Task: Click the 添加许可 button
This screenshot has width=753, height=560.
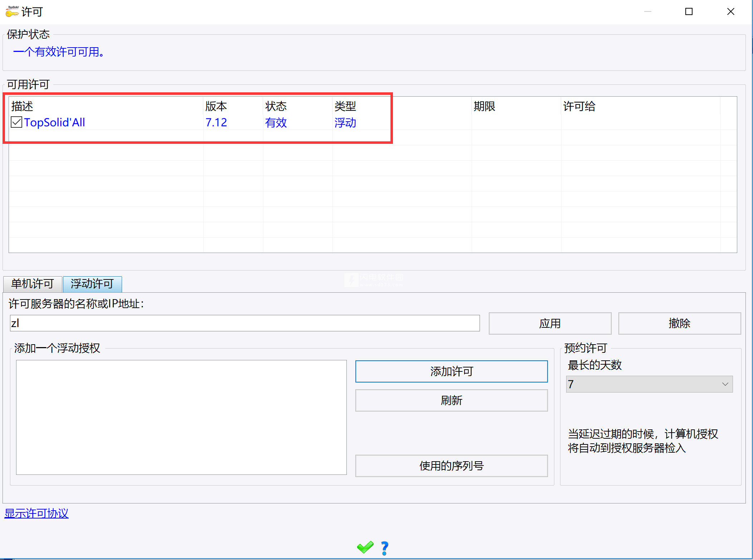Action: pyautogui.click(x=451, y=371)
